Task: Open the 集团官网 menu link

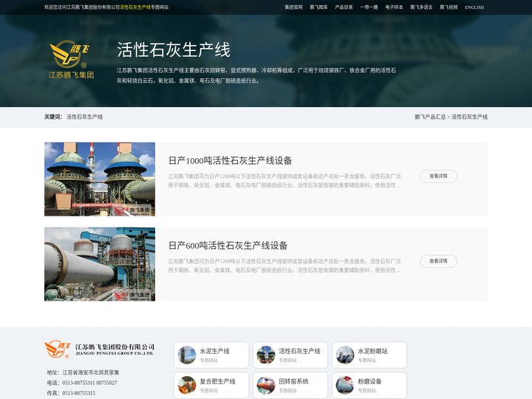Action: [293, 7]
